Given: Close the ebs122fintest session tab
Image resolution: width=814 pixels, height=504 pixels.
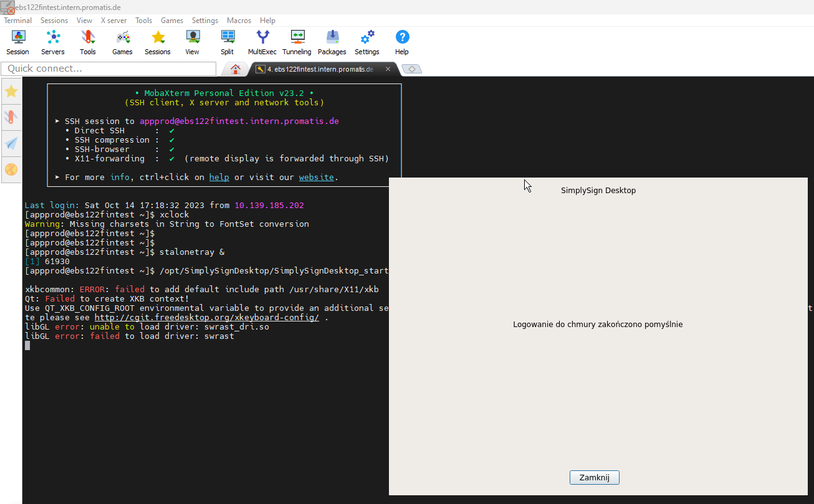Looking at the screenshot, I should click(388, 69).
